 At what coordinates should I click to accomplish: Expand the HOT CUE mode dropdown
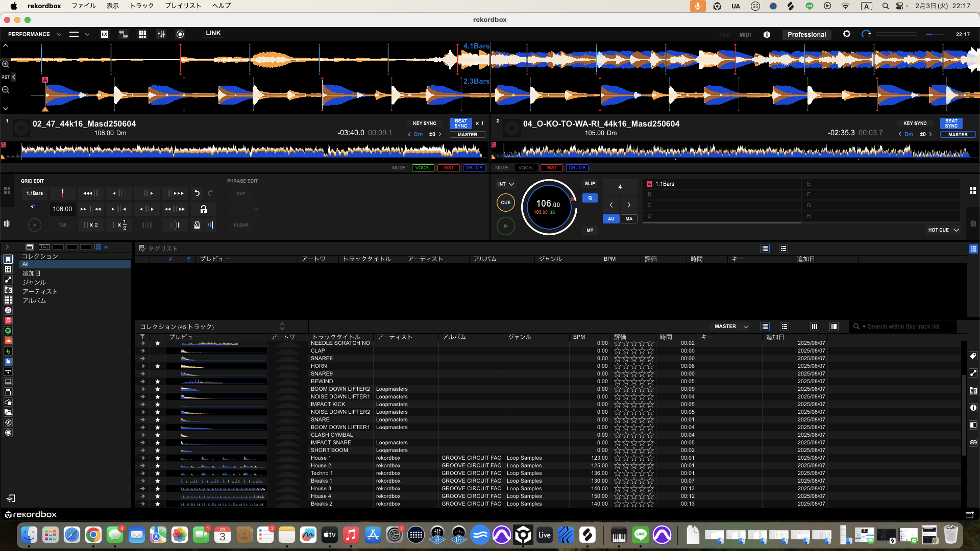[943, 230]
